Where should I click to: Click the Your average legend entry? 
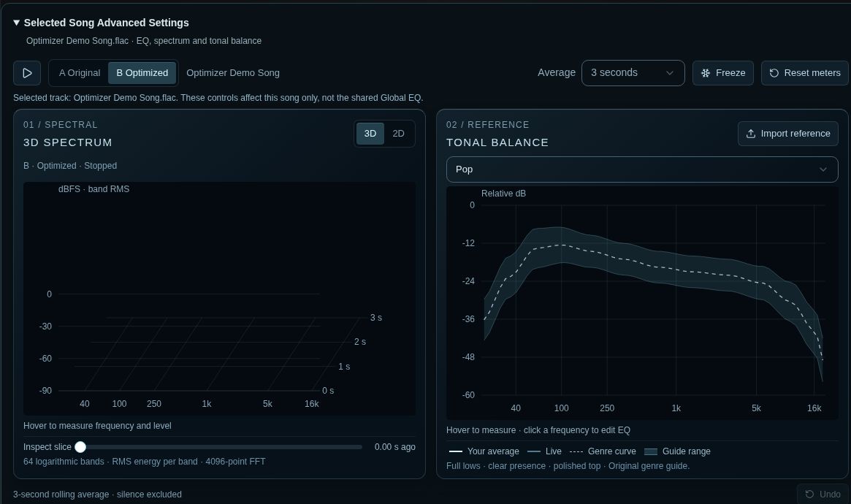pos(484,451)
